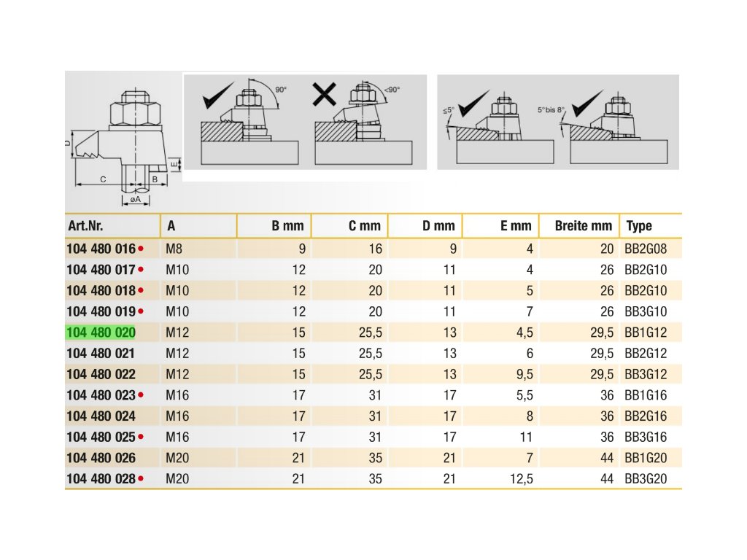747x560 pixels.
Task: Click the red dot beside 104 480 025
Action: click(x=141, y=437)
